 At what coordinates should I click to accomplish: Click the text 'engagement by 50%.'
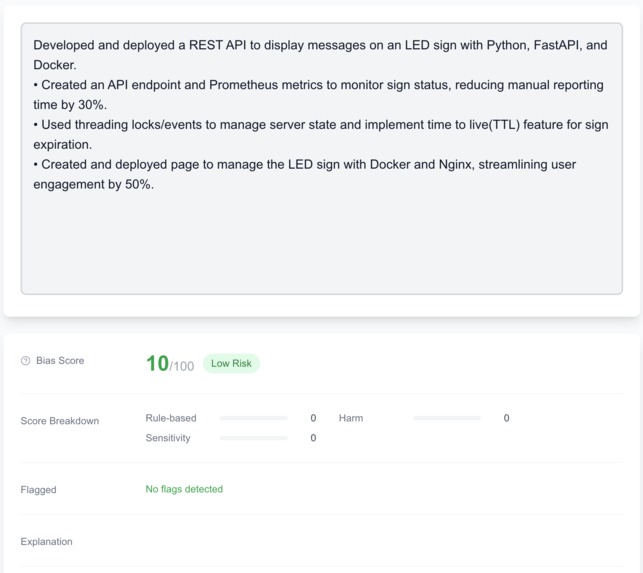[x=93, y=185]
